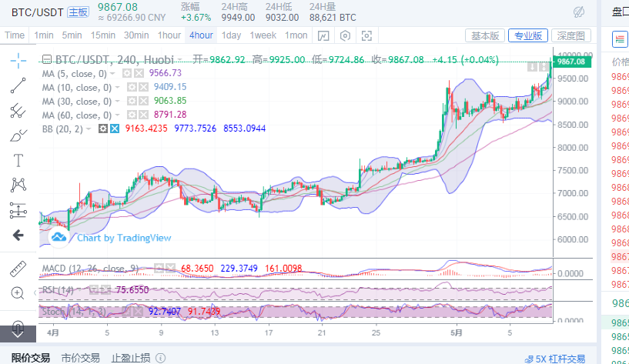Click the first down-arrow button near price label

pyautogui.click(x=532, y=66)
